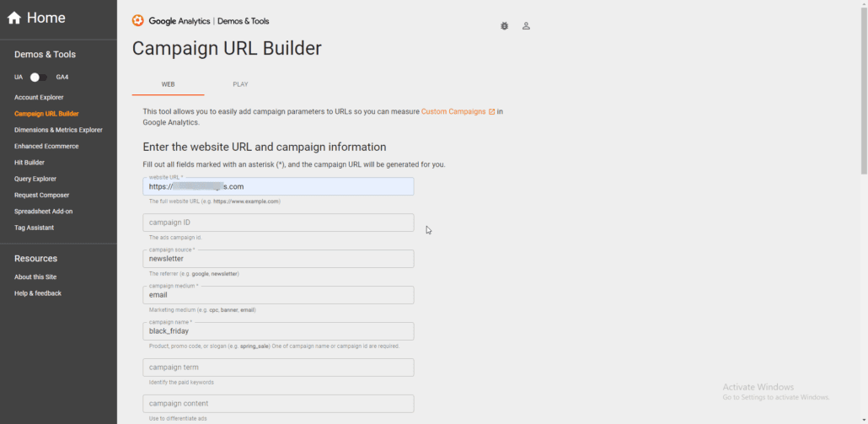Click 'Enter the website URL and campaign information' heading
This screenshot has width=868, height=424.
tap(264, 148)
